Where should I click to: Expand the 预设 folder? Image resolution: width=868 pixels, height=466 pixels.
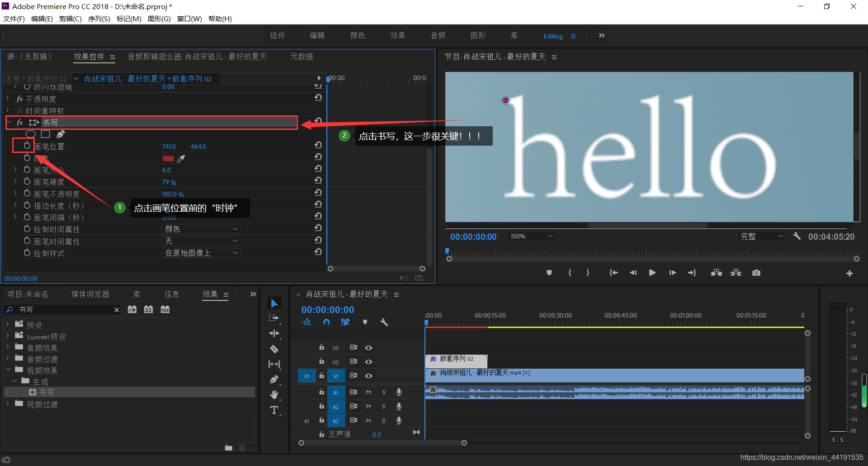8,324
